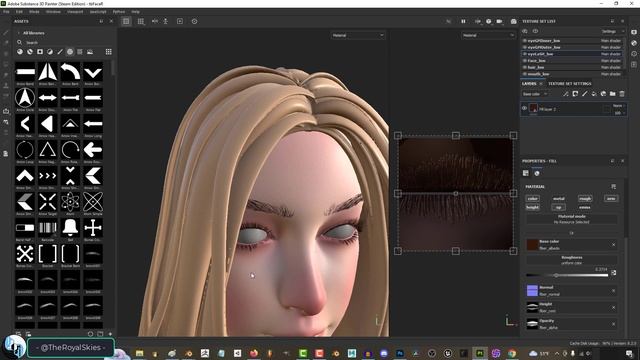Open the Viewport menu

pos(75,12)
